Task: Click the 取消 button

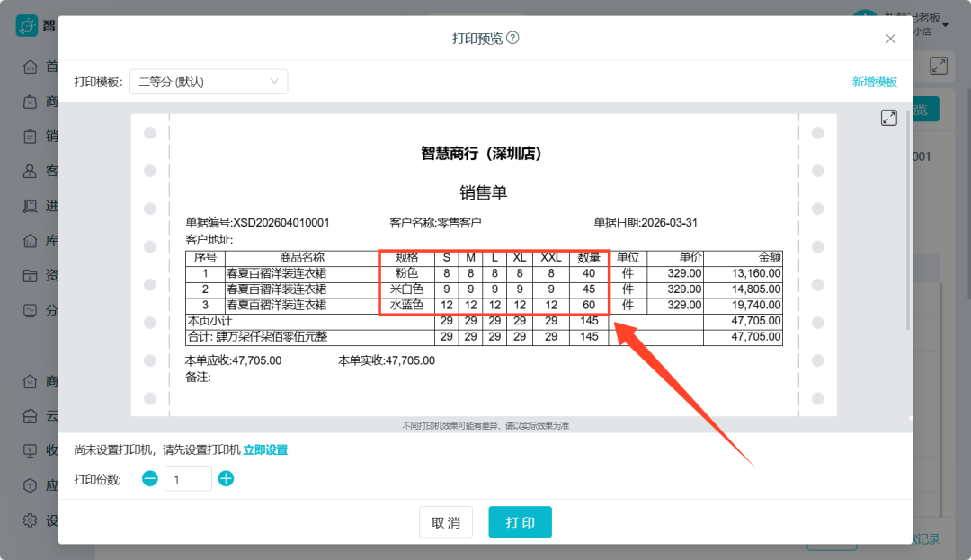Action: coord(446,522)
